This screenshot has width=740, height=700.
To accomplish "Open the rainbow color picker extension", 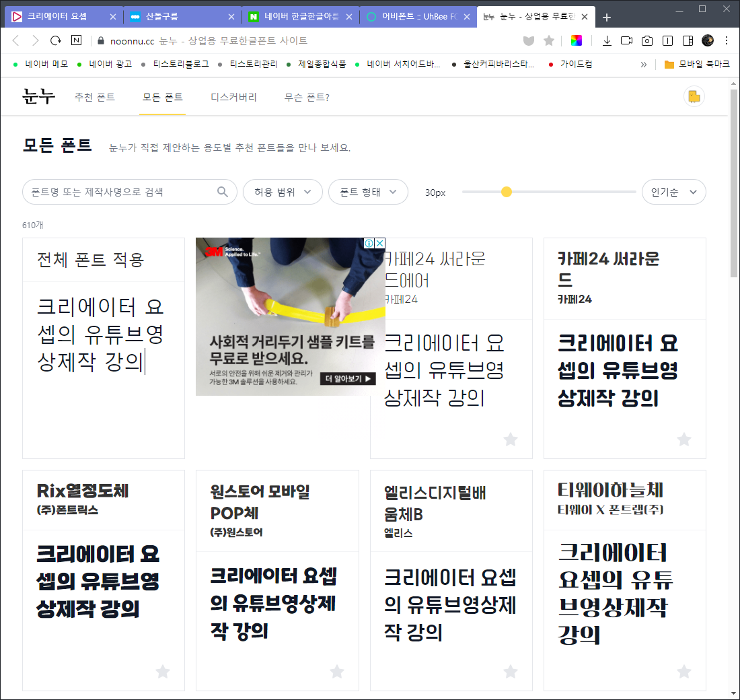I will [x=577, y=40].
